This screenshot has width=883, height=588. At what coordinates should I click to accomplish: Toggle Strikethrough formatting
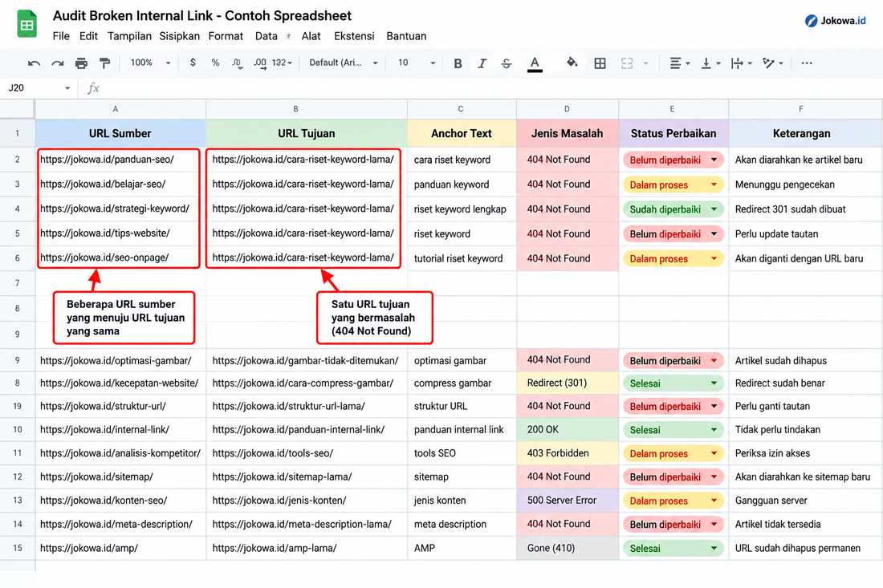(507, 63)
